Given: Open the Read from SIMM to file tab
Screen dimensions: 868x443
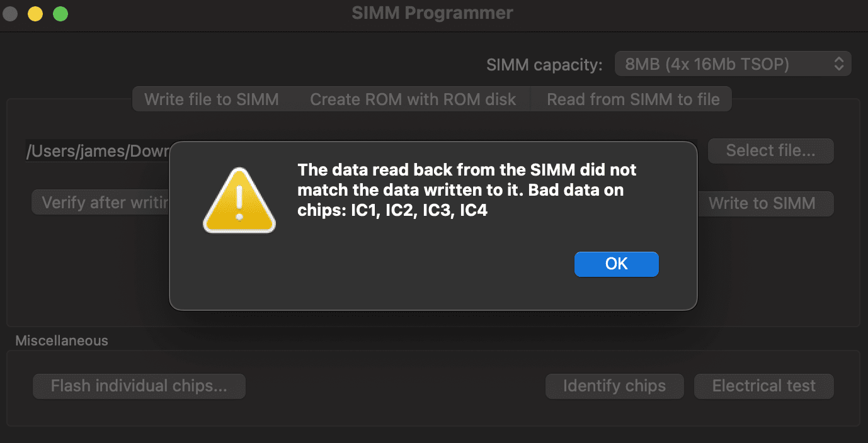Looking at the screenshot, I should [x=632, y=99].
